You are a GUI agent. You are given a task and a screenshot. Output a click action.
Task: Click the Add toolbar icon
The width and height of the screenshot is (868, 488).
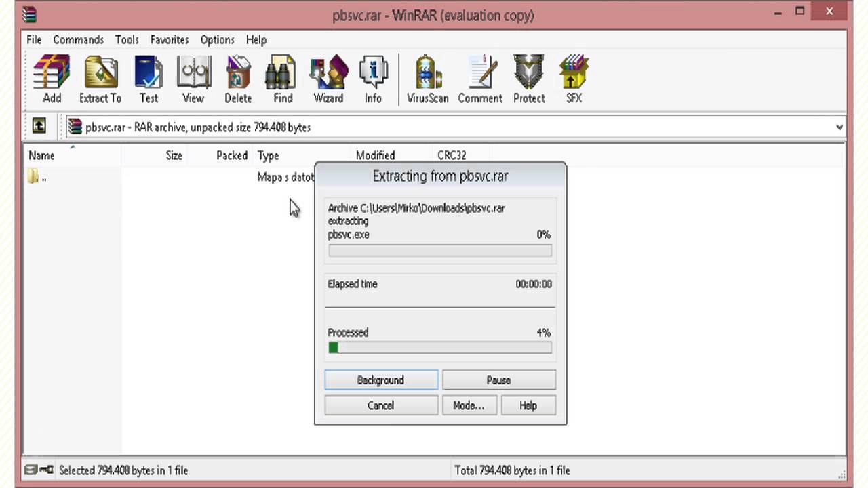[52, 79]
